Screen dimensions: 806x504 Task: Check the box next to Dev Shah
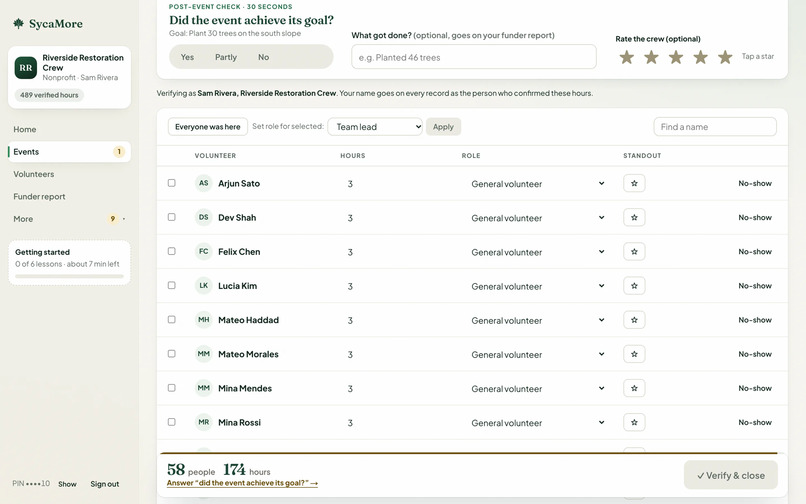(172, 217)
